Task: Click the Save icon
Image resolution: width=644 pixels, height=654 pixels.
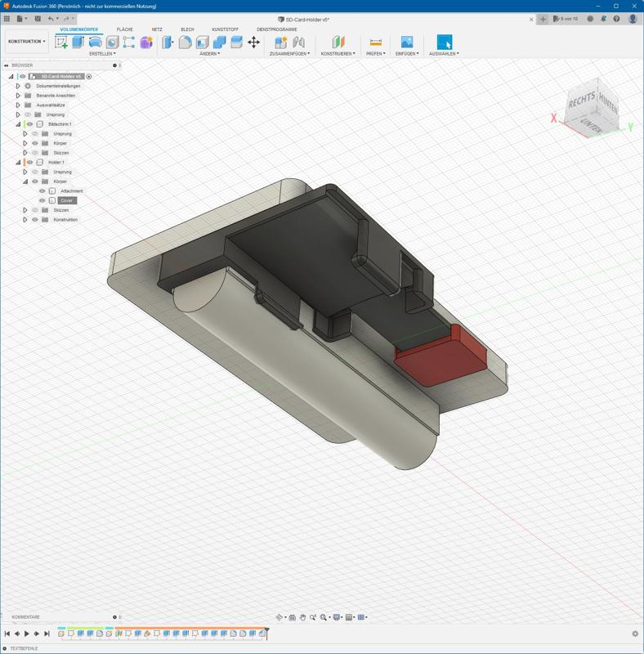Action: pyautogui.click(x=38, y=19)
